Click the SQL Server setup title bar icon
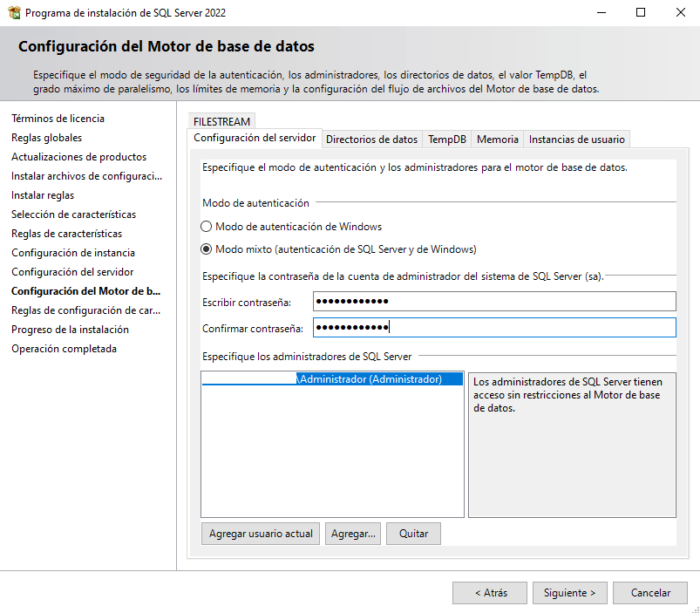This screenshot has width=700, height=613. pos(13,13)
